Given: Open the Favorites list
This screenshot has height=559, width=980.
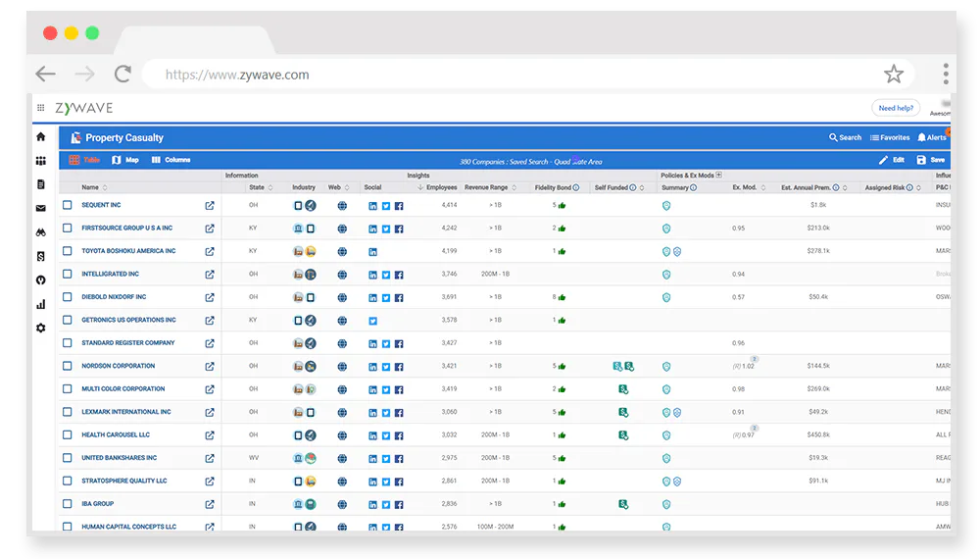Looking at the screenshot, I should point(890,137).
